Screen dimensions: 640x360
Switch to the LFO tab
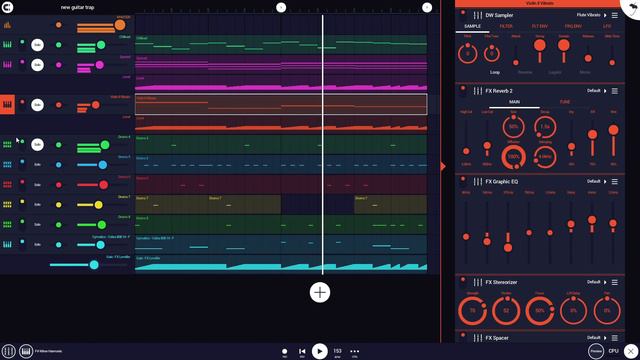point(607,26)
